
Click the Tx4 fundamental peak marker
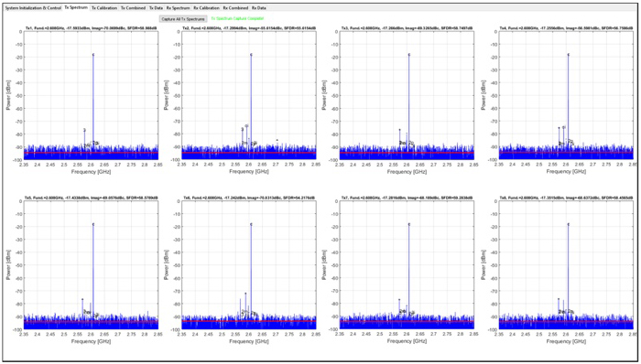tap(569, 54)
